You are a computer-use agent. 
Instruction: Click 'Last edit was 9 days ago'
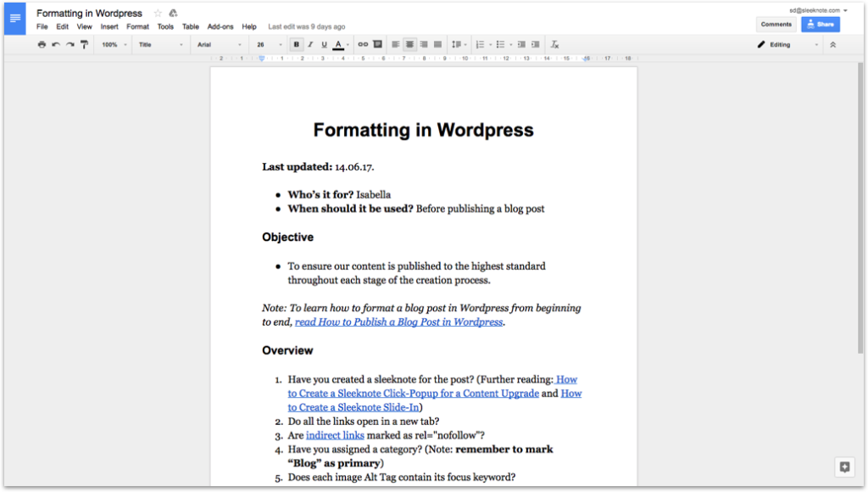point(307,26)
